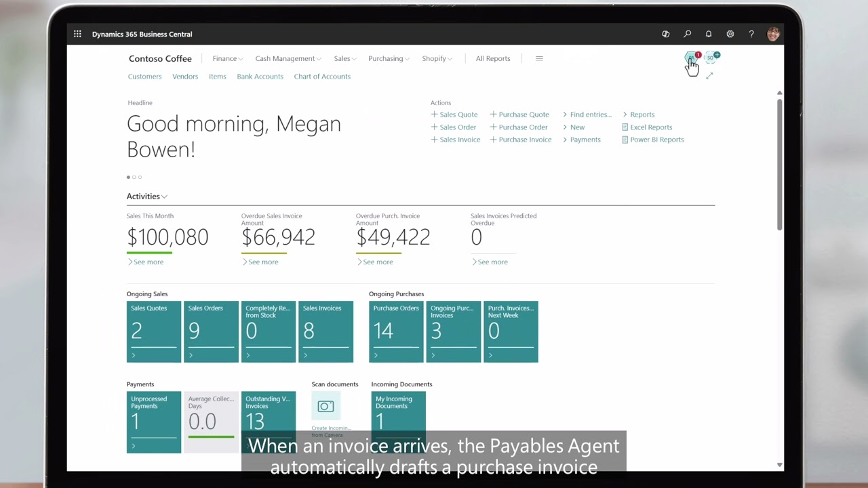Image resolution: width=868 pixels, height=488 pixels.
Task: Create a new Sales Order
Action: [454, 127]
